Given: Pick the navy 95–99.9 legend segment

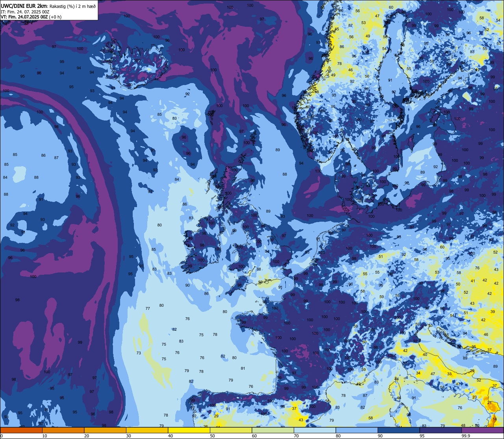Looking at the screenshot, I should click(x=441, y=430).
